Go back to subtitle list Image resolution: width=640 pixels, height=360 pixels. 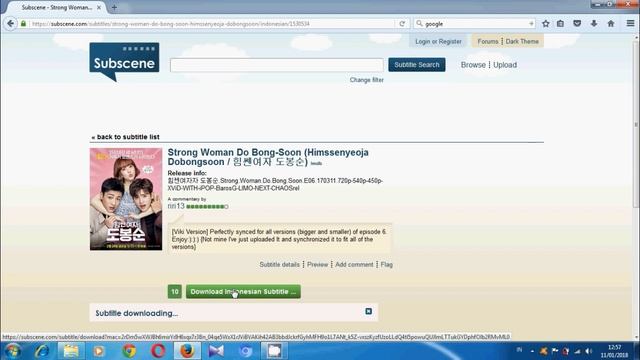(125, 137)
